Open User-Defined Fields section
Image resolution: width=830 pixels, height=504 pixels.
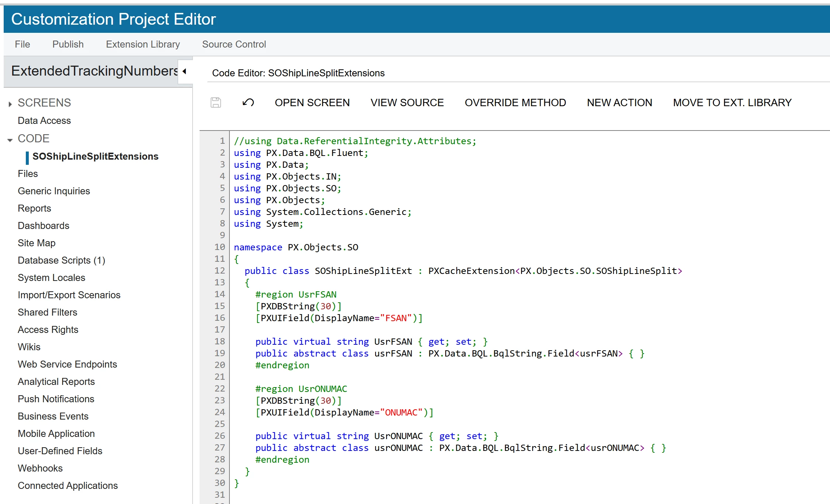[x=60, y=451]
